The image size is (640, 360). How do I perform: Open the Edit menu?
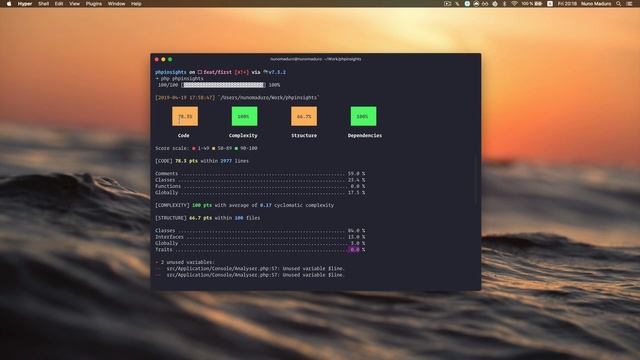(59, 4)
